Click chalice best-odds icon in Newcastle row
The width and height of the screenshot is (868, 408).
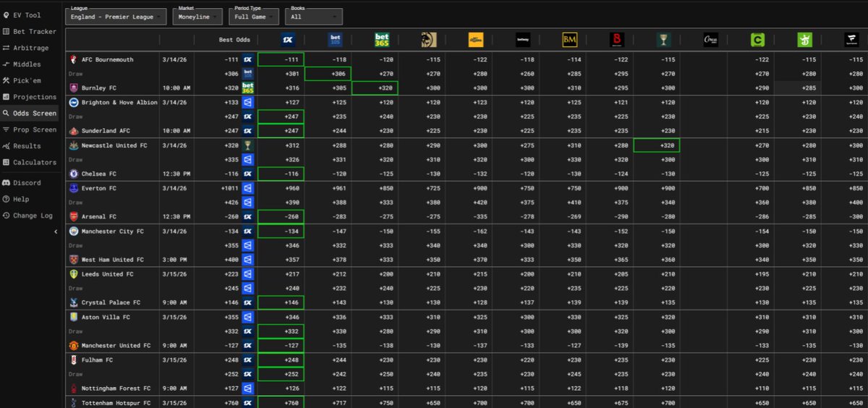click(x=247, y=145)
